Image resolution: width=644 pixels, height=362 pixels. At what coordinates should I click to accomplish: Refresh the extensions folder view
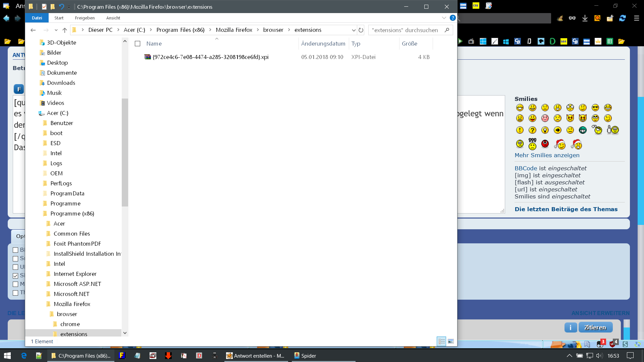tap(361, 30)
